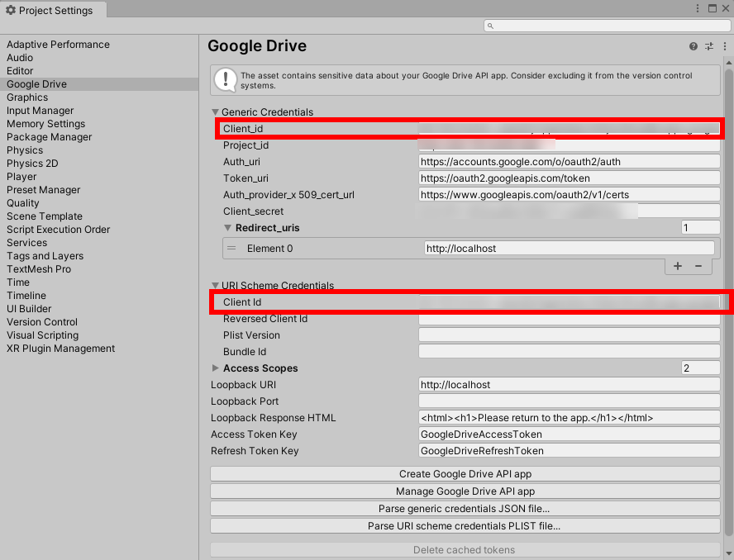Click into the Auth_uri field

(570, 162)
